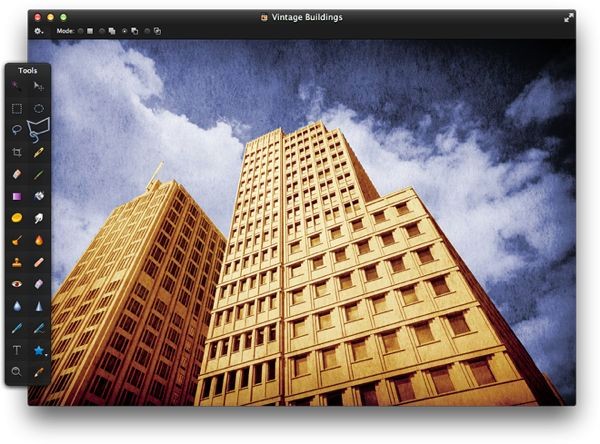The height and width of the screenshot is (444, 600).
Task: Click the subtract from selection icon
Action: pos(135,31)
